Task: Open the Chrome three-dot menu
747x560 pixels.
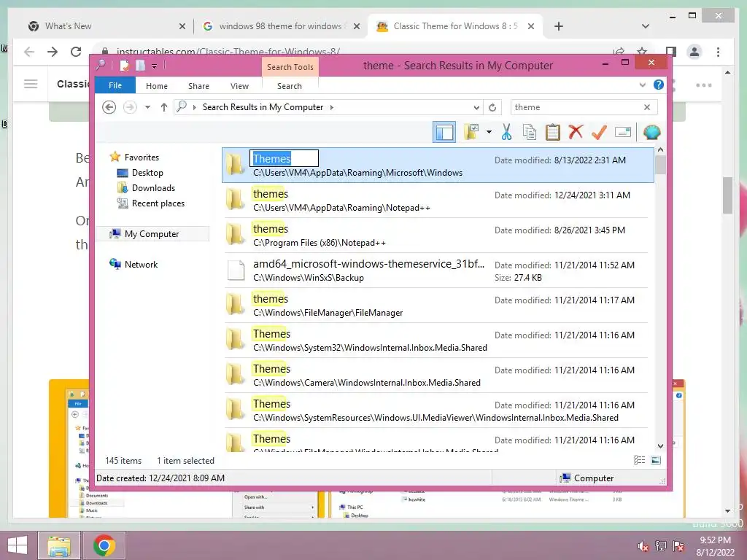Action: (x=718, y=52)
